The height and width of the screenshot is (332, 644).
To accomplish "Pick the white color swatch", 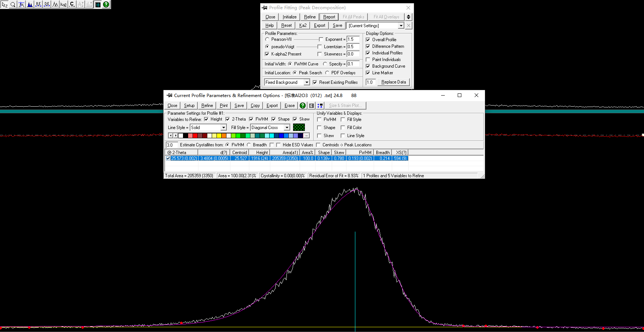I will 181,136.
